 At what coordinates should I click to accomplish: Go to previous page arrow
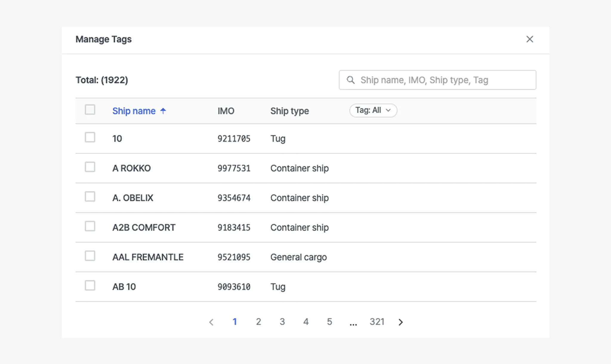point(211,322)
